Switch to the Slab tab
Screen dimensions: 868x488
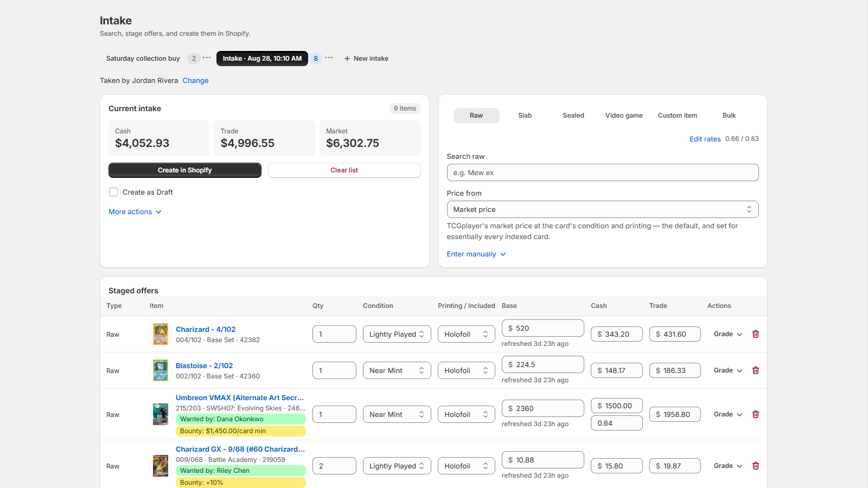525,115
